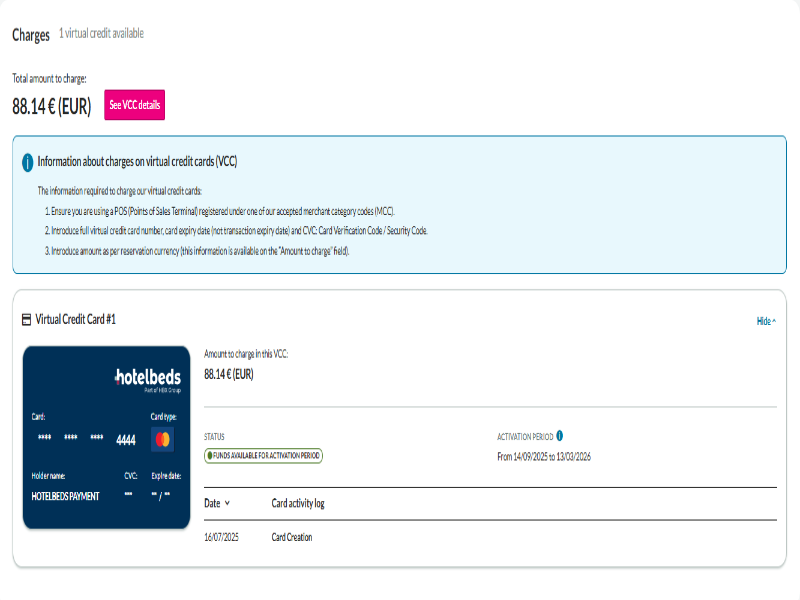Viewport: 800px width, 600px height.
Task: Click the instruction line about POS terminal
Action: point(220,211)
